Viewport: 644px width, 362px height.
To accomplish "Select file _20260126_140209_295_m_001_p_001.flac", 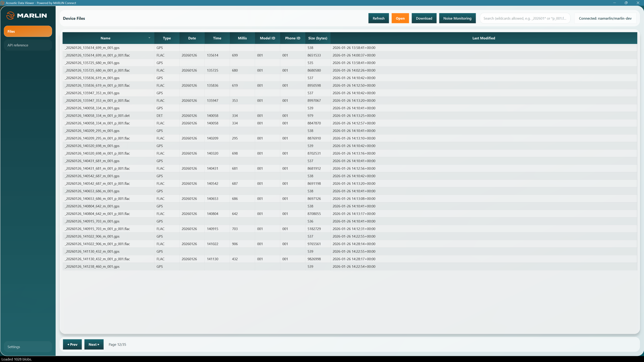I will coord(97,138).
